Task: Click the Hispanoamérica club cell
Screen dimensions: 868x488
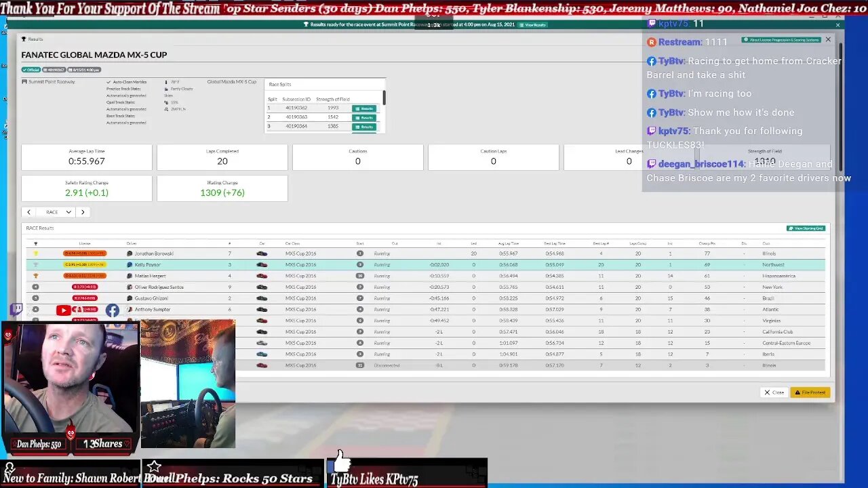Action: click(x=778, y=276)
